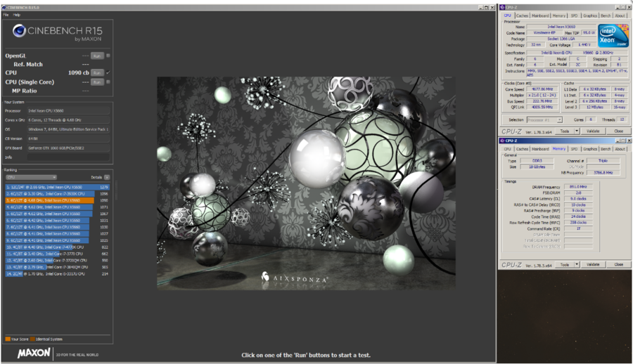Click Validate in bottom CPU-Z window
633x364 pixels.
click(593, 265)
